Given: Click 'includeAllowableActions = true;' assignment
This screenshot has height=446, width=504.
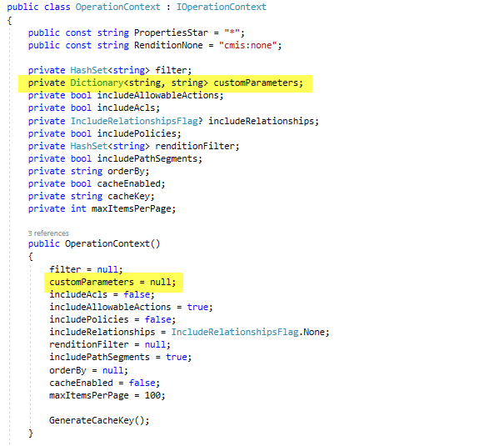Looking at the screenshot, I should [x=131, y=307].
